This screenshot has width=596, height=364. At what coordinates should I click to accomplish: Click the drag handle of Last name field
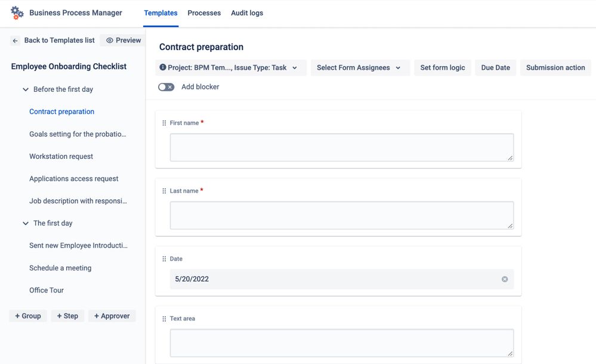coord(164,191)
